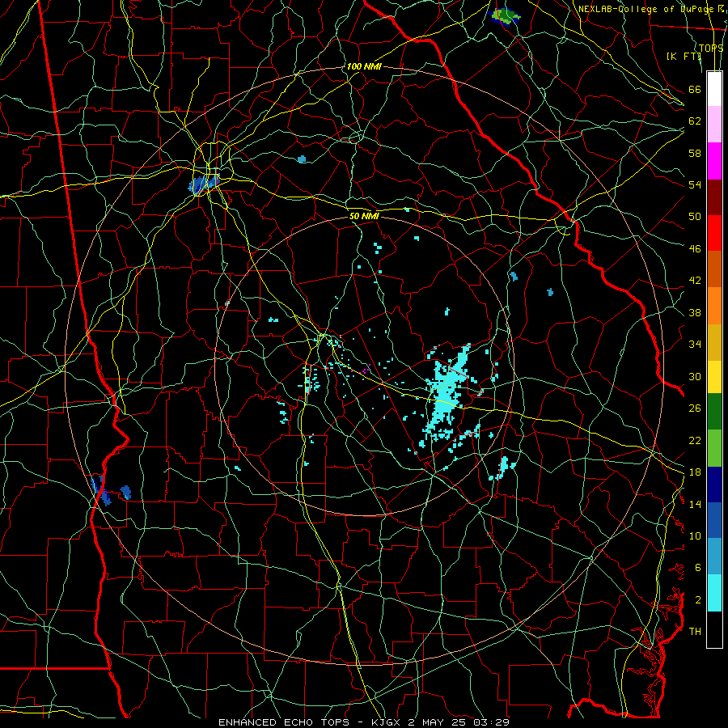Screen dimensions: 728x728
Task: Click the white top segment of the tops scale
Action: click(x=714, y=89)
